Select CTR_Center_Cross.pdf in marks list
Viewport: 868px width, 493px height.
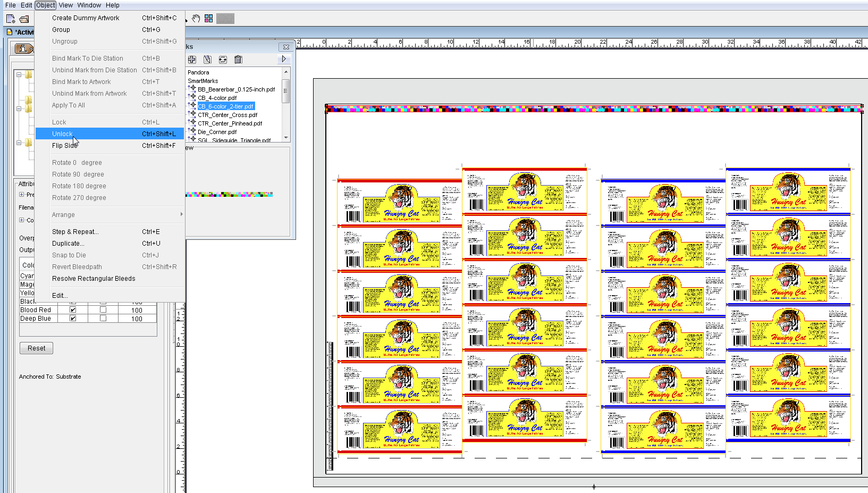pos(227,115)
